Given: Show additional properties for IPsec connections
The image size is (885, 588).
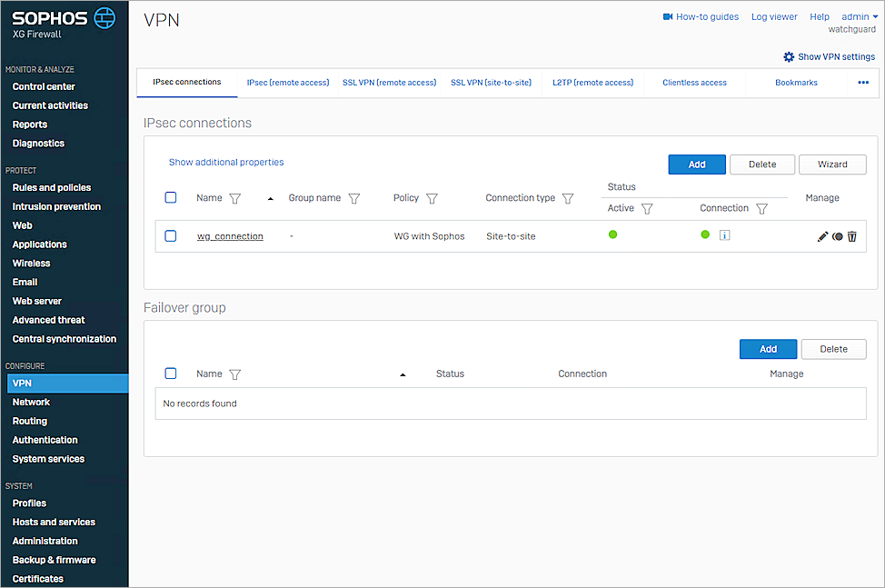Looking at the screenshot, I should coord(225,162).
